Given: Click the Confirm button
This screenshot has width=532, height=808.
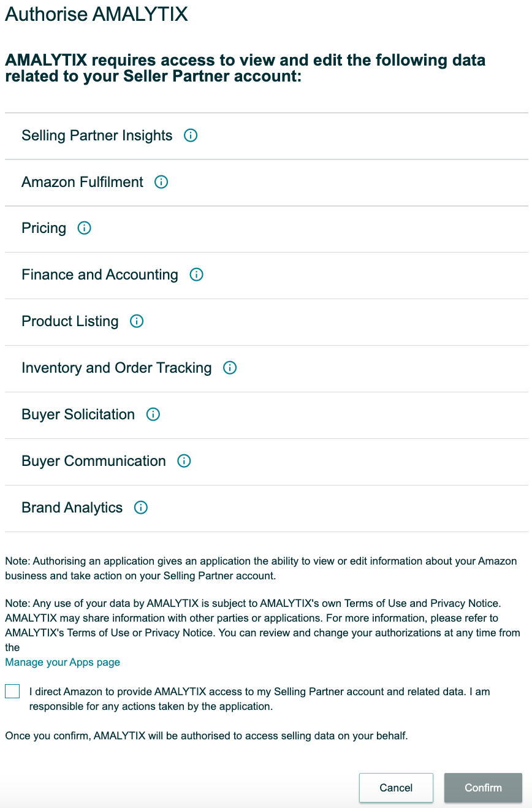Looking at the screenshot, I should 483,788.
